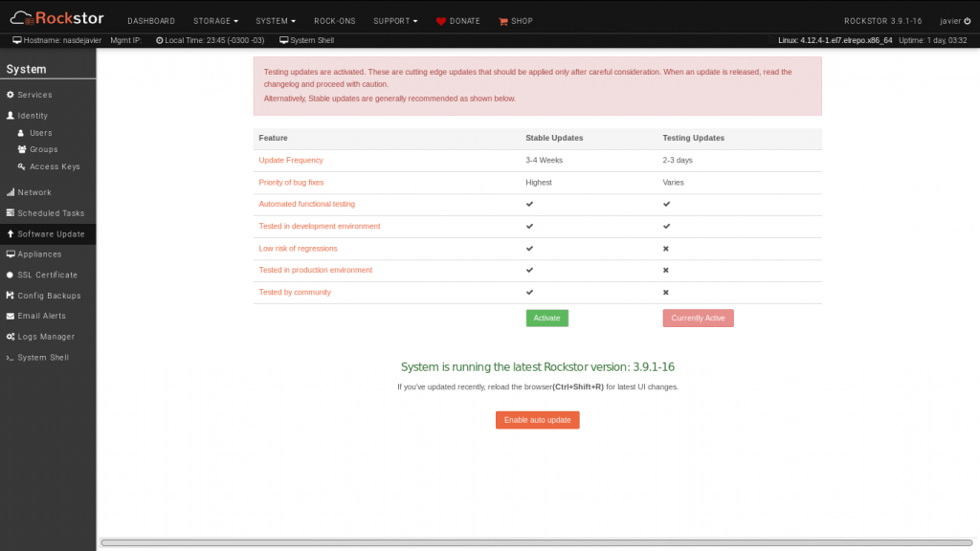Click the Testing X mark for Low risk of regressions
The height and width of the screenshot is (551, 980).
tap(666, 249)
